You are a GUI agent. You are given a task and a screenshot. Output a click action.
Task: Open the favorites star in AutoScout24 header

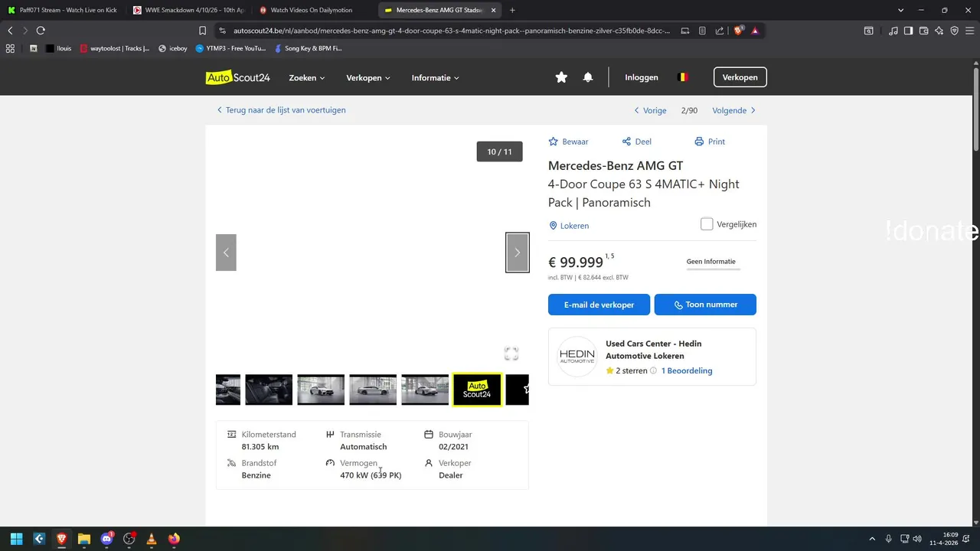[x=561, y=77]
